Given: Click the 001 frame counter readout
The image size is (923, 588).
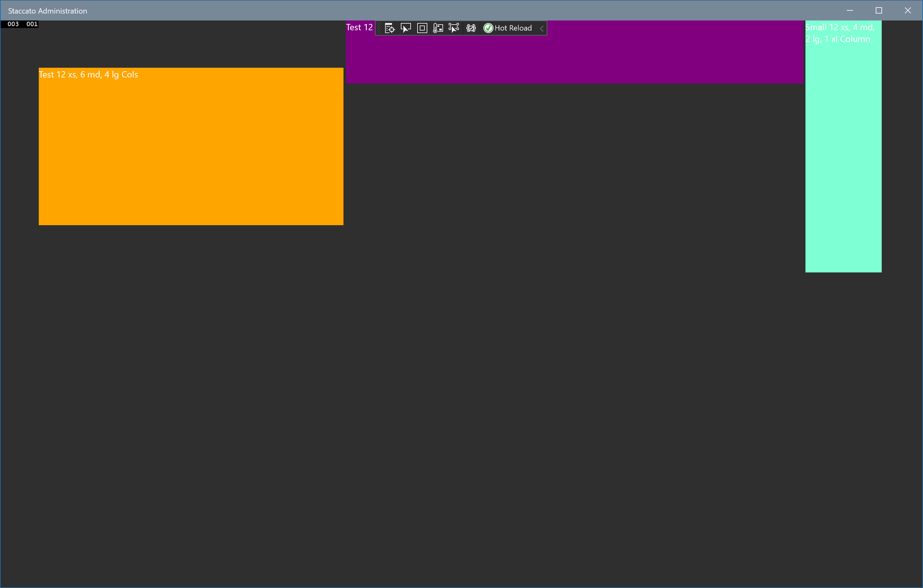Looking at the screenshot, I should 32,24.
